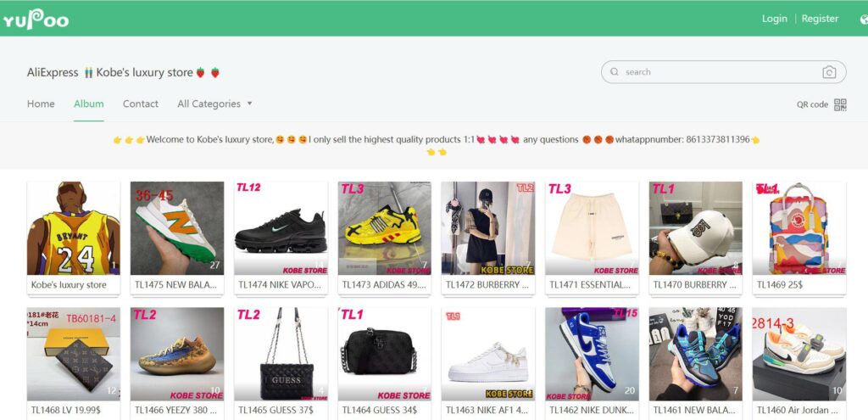Screen dimensions: 868x420
Task: Click the Register link
Action: [x=820, y=19]
